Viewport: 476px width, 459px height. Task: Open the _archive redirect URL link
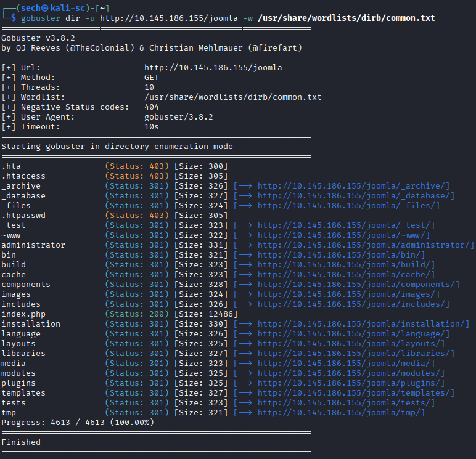351,186
